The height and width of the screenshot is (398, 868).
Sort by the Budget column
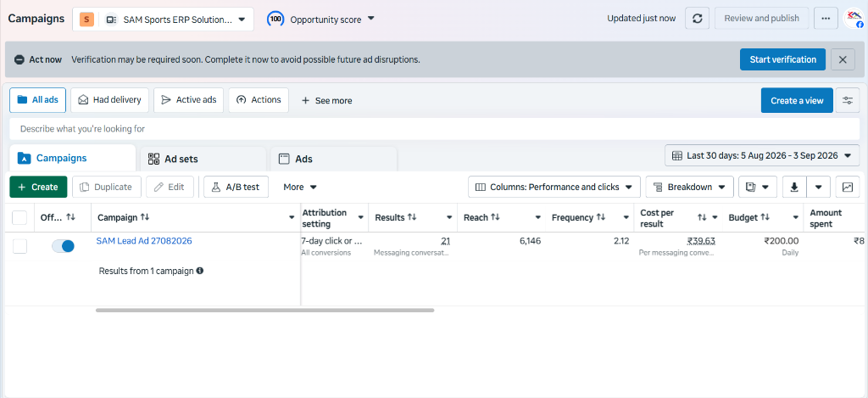click(765, 217)
